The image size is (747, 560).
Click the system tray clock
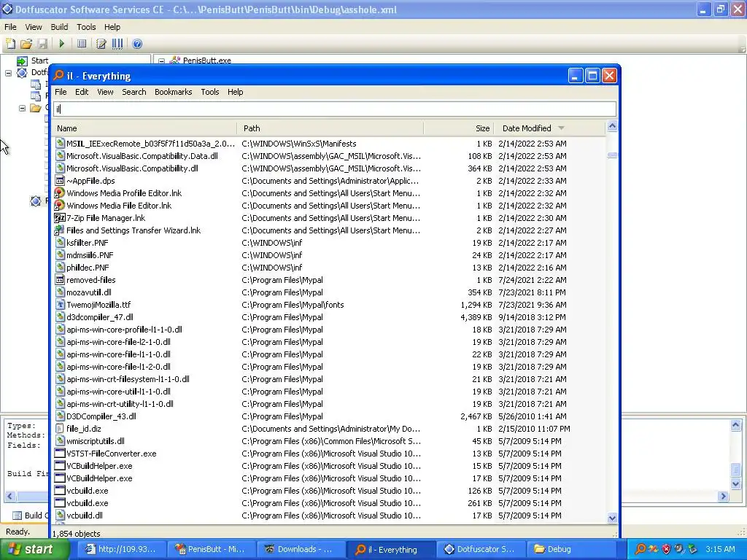720,550
